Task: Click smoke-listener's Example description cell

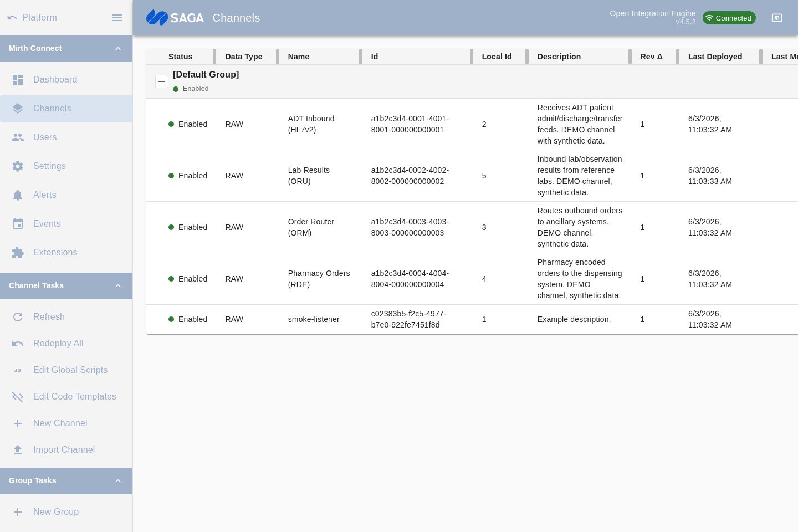Action: point(574,319)
